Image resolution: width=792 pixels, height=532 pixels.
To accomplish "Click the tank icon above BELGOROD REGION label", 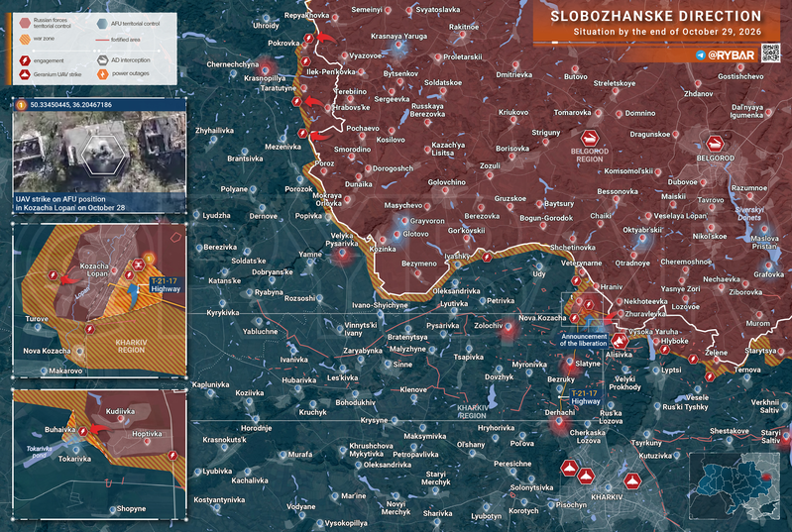I will pyautogui.click(x=590, y=139).
